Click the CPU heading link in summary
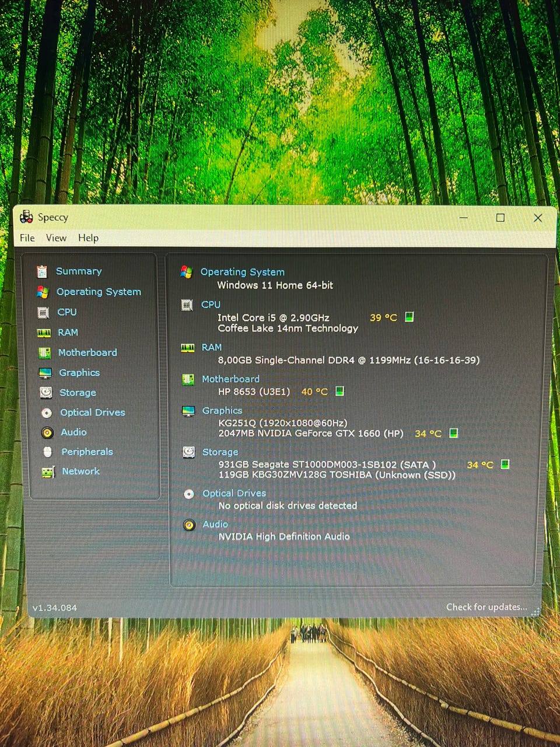 [x=211, y=305]
